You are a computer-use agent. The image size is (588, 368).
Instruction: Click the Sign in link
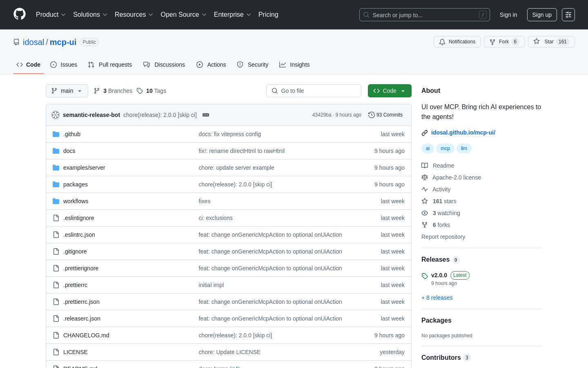(508, 15)
